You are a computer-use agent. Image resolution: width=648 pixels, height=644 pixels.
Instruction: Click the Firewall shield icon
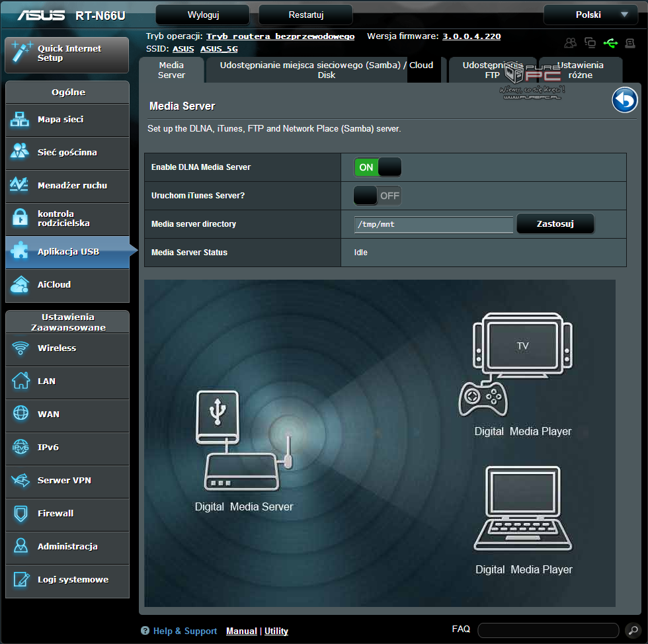[x=20, y=513]
